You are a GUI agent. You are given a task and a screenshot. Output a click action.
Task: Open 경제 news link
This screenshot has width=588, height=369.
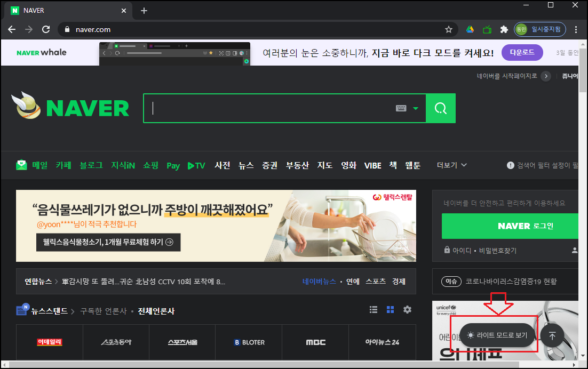click(399, 282)
